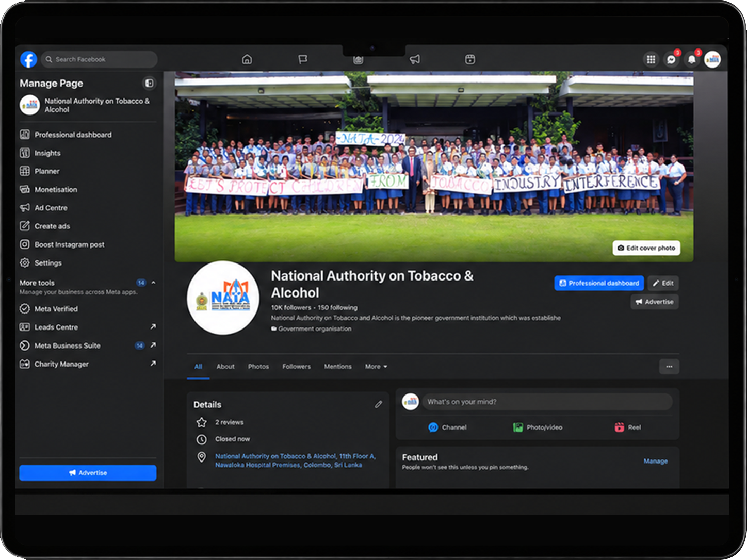Click the clock icon beside Closed now
This screenshot has width=747, height=560.
coord(202,439)
